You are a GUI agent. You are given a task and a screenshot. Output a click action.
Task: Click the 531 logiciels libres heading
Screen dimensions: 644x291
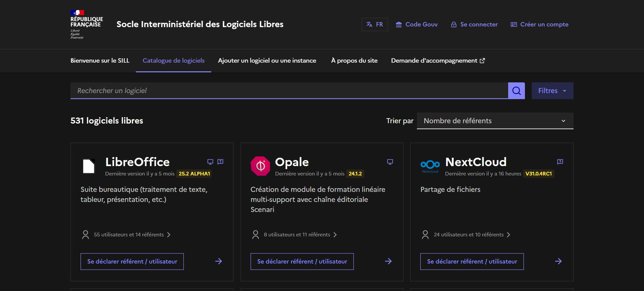coord(107,121)
